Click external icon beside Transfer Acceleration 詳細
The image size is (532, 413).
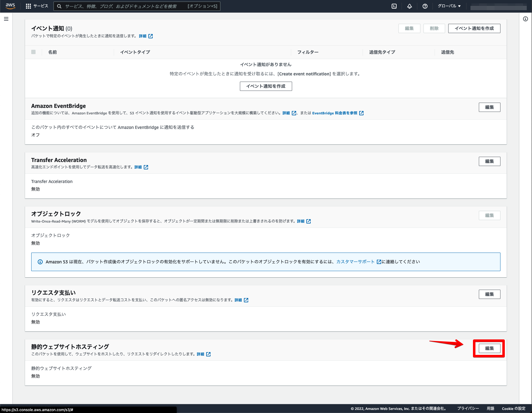point(146,167)
